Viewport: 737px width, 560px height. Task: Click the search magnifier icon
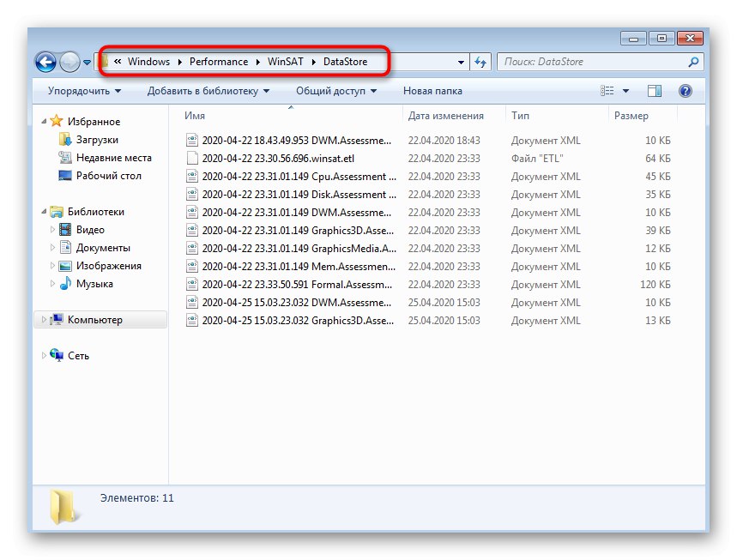pos(693,62)
